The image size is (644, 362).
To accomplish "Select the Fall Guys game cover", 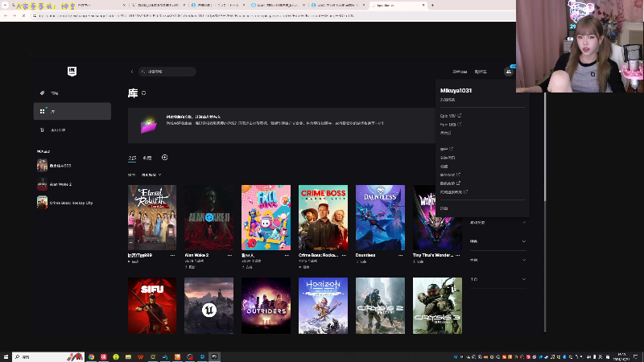I will coord(266,217).
